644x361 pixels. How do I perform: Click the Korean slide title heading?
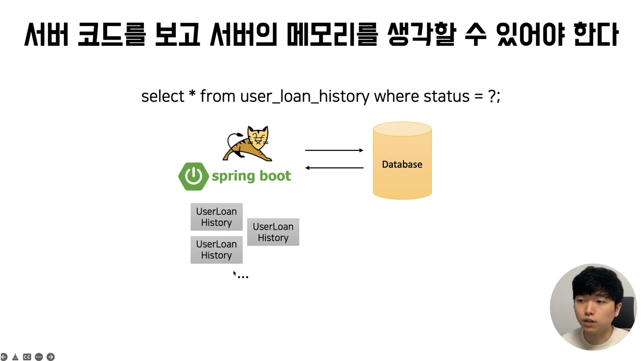[321, 34]
